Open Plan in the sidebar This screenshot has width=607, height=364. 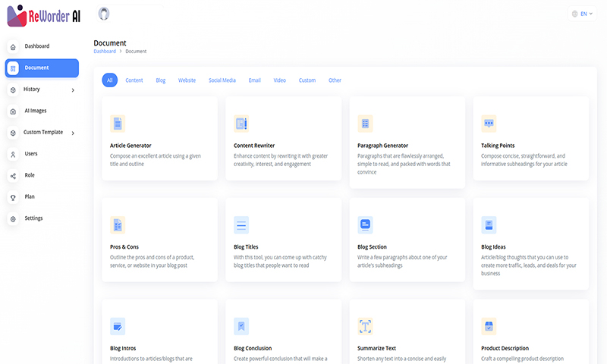tap(30, 196)
